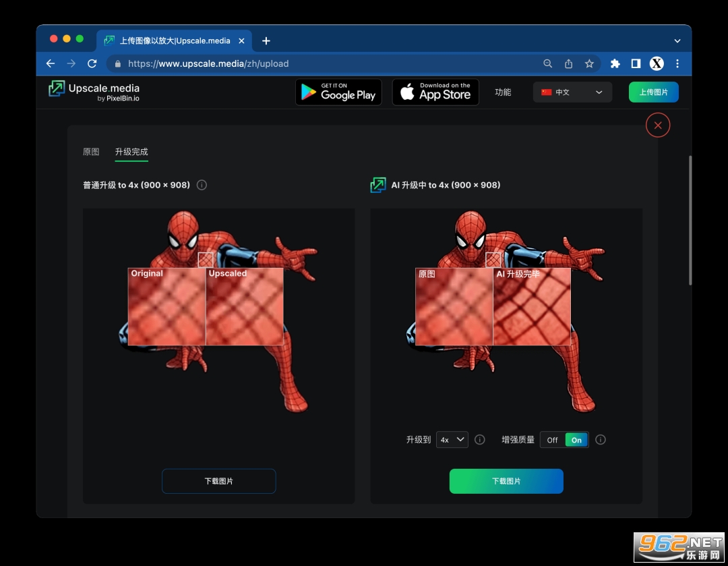Click the info icon next to 增强质量 toggle
Screen dimensions: 728x566
[x=601, y=440]
